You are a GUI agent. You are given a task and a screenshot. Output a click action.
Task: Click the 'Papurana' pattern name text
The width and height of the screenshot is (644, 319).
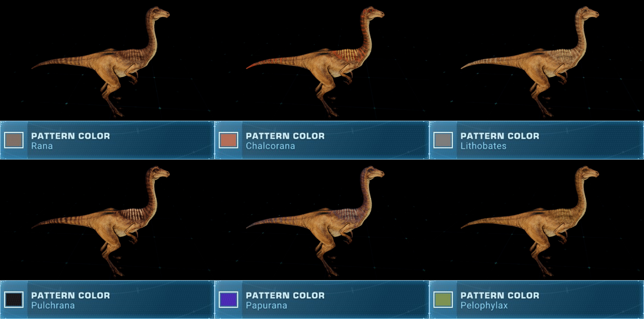(266, 305)
